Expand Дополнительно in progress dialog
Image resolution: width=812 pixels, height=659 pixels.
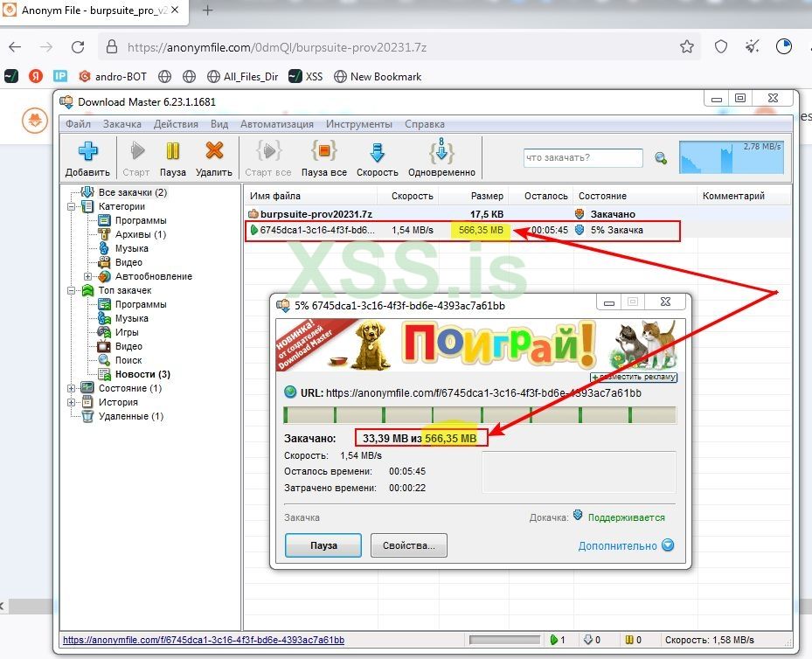click(626, 545)
